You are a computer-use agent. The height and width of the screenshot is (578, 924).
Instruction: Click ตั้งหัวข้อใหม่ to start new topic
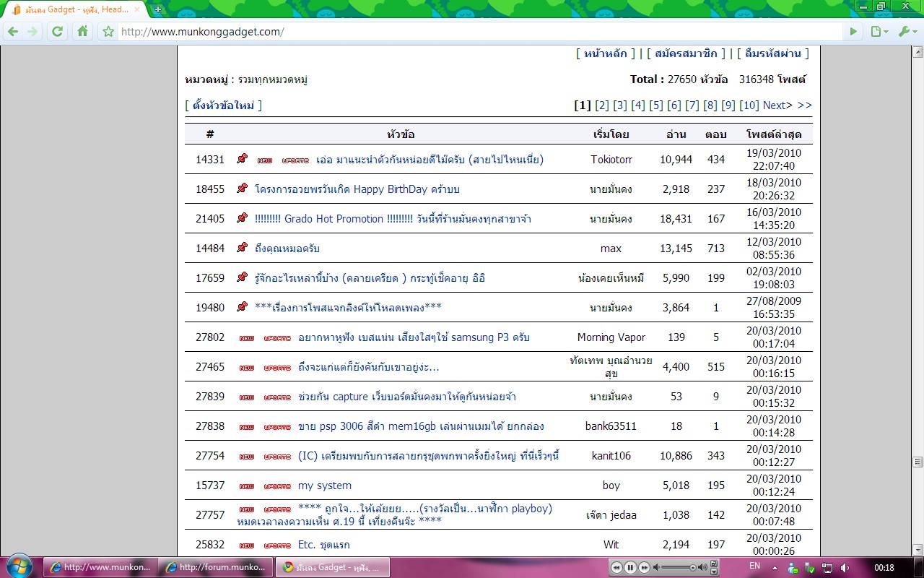pyautogui.click(x=223, y=105)
